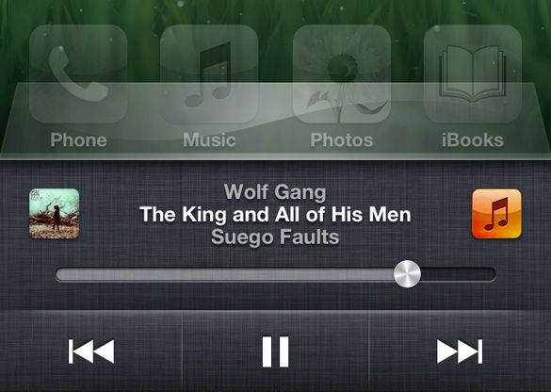Tap the orange music note app icon

click(496, 214)
